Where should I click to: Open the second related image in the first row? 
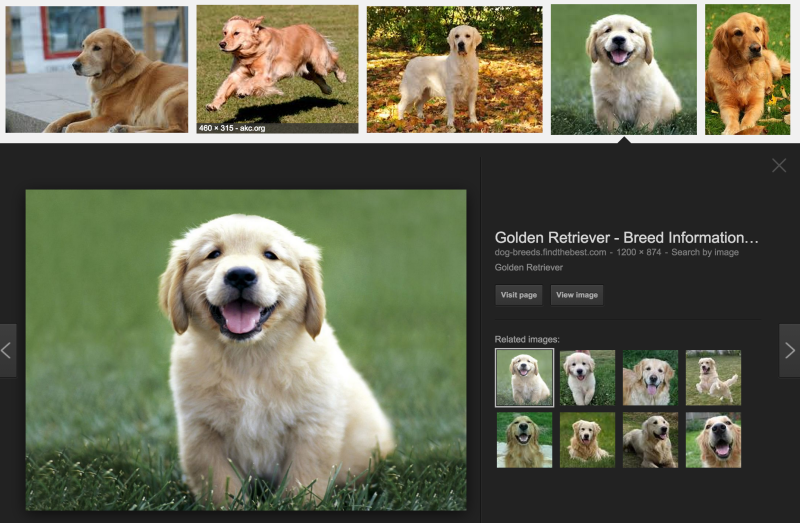point(587,378)
